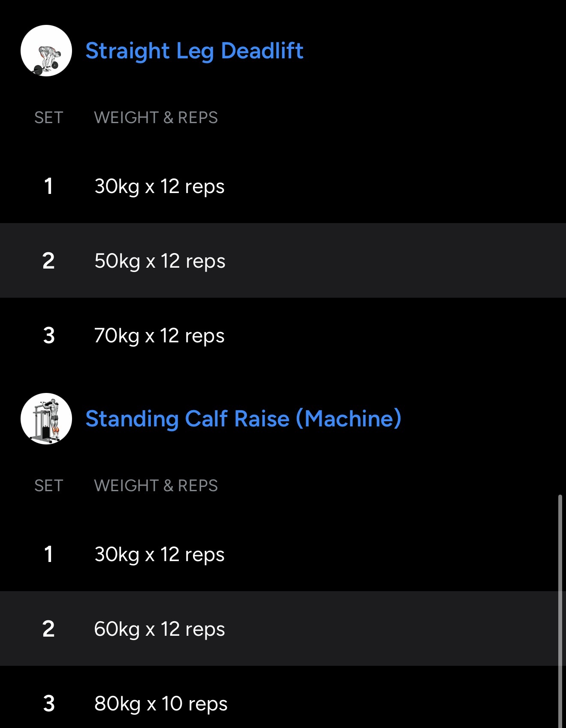Screen dimensions: 566x728
Task: Click the SET header under Standing Calf Raise
Action: 48,486
